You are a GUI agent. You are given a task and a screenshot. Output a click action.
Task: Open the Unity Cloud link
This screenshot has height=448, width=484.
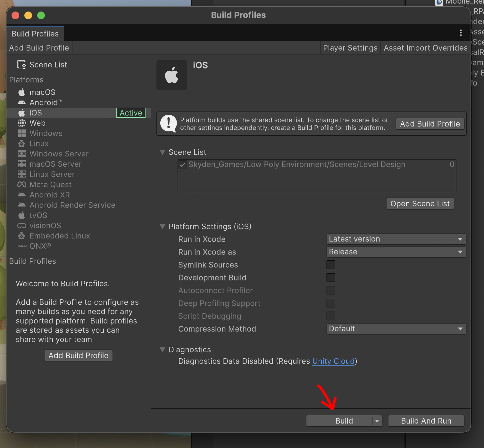pyautogui.click(x=333, y=361)
